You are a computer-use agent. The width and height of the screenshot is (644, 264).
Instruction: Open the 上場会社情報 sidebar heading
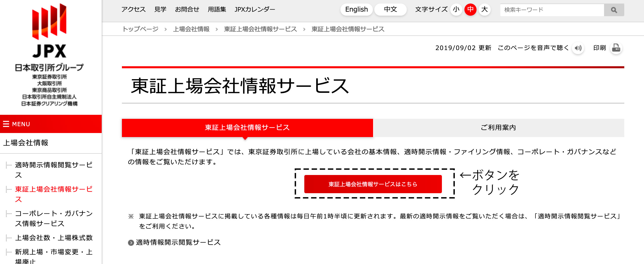click(x=26, y=143)
